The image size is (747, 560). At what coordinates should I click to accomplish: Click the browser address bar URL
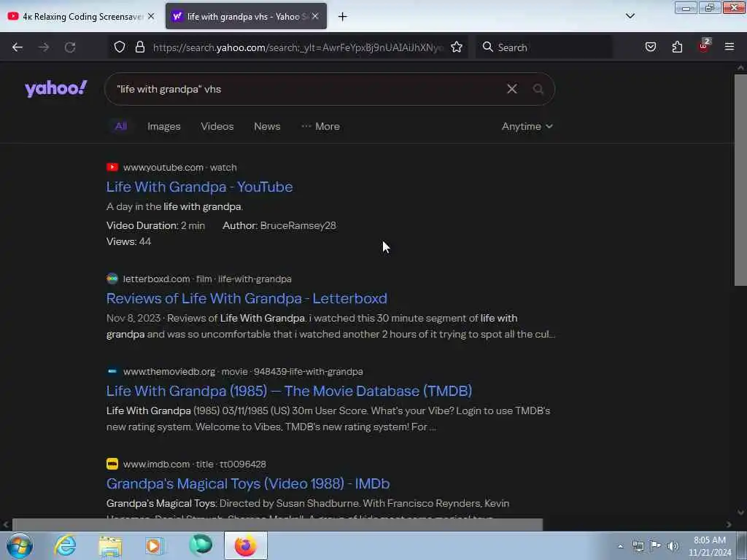[298, 47]
